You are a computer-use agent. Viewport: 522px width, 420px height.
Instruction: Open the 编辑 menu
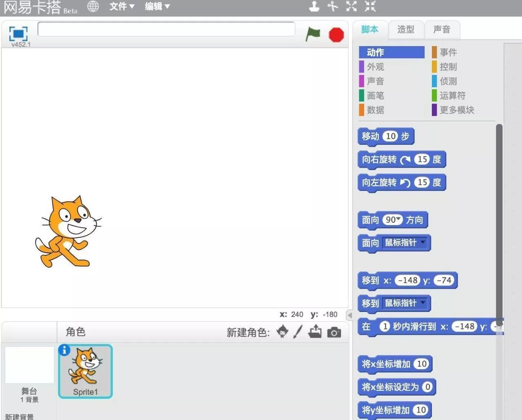coord(157,6)
